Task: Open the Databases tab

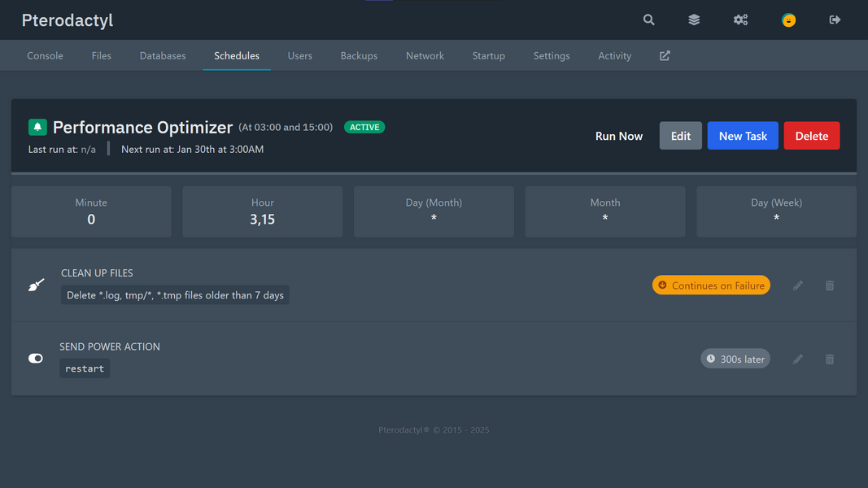Action: point(163,56)
